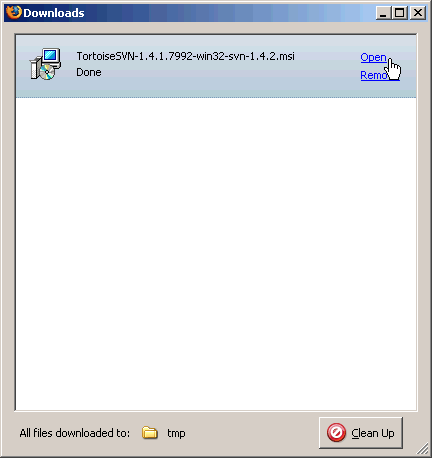Click the yellow download folder icon
Viewport: 432px width, 458px height.
(x=150, y=433)
